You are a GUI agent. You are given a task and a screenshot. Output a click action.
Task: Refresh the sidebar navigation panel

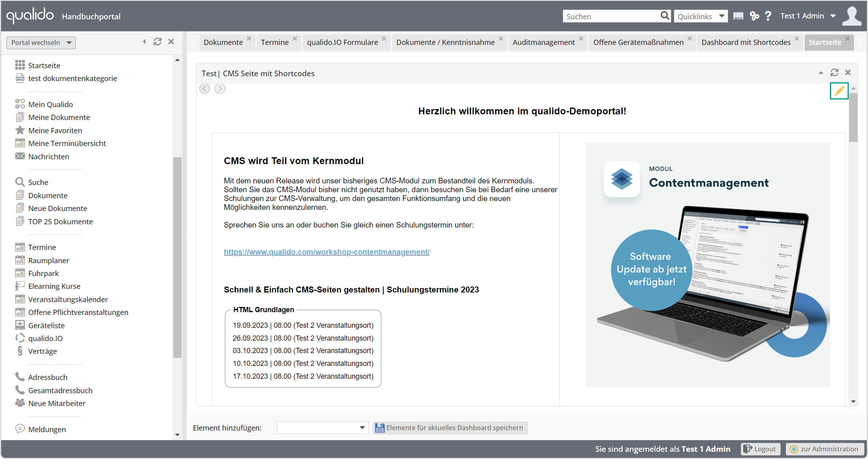click(x=158, y=42)
